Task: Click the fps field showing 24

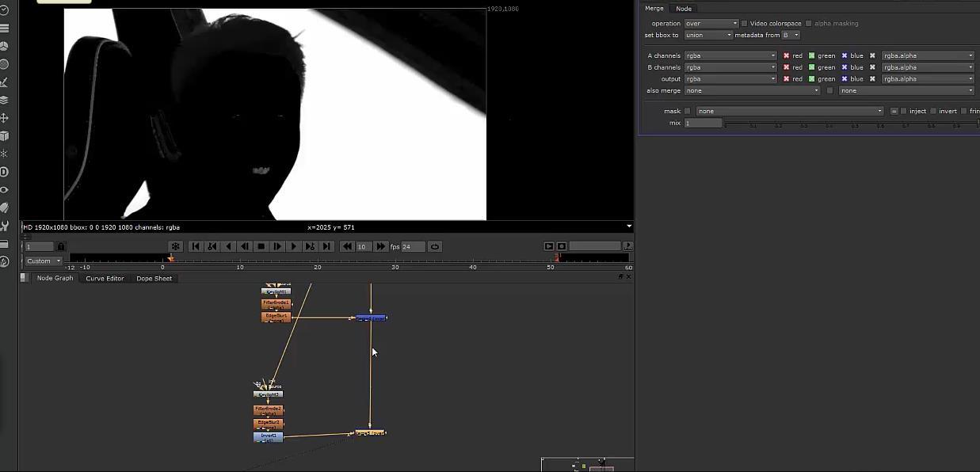Action: [x=413, y=246]
